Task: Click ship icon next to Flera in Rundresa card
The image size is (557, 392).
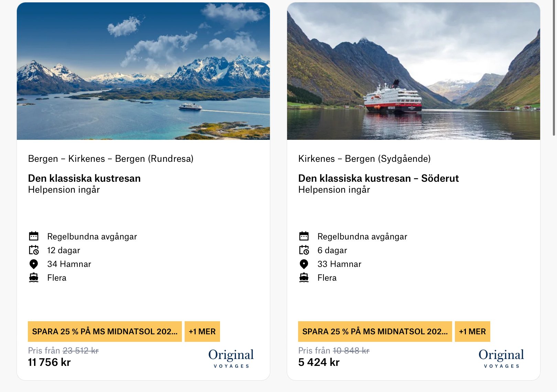Action: click(x=34, y=278)
